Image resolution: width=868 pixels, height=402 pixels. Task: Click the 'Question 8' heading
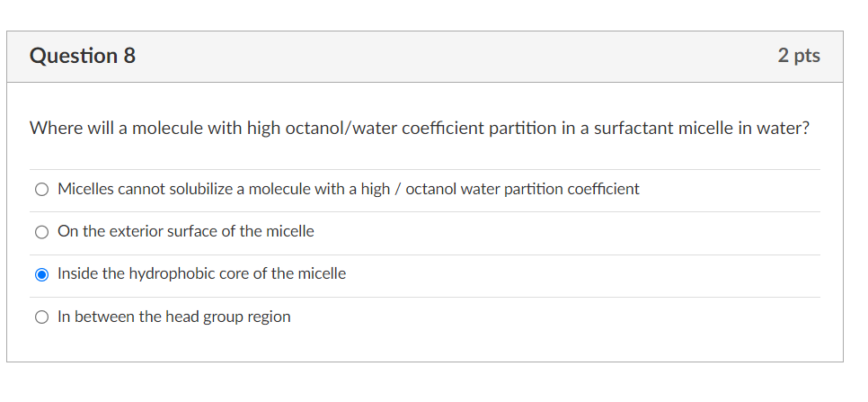pyautogui.click(x=83, y=56)
